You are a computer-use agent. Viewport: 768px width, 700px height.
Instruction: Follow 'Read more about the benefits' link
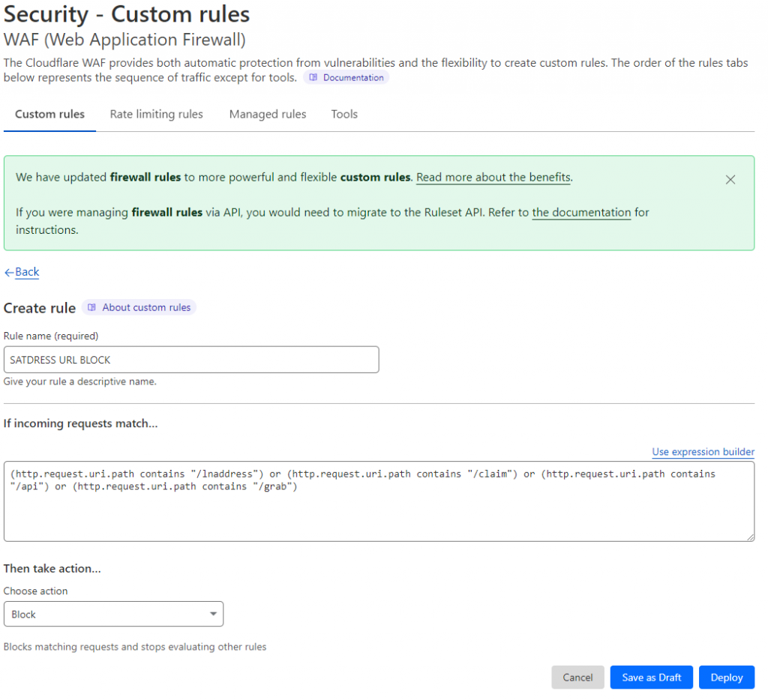pyautogui.click(x=493, y=177)
